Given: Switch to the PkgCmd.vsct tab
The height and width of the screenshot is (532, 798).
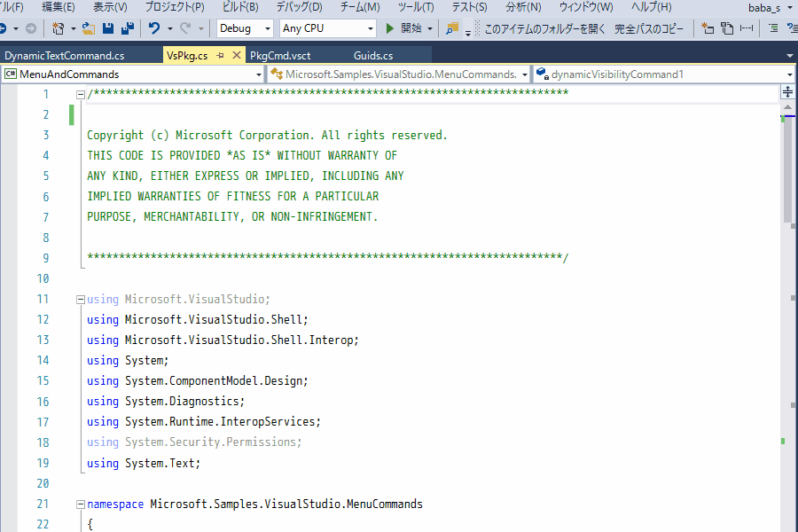Looking at the screenshot, I should [x=280, y=56].
